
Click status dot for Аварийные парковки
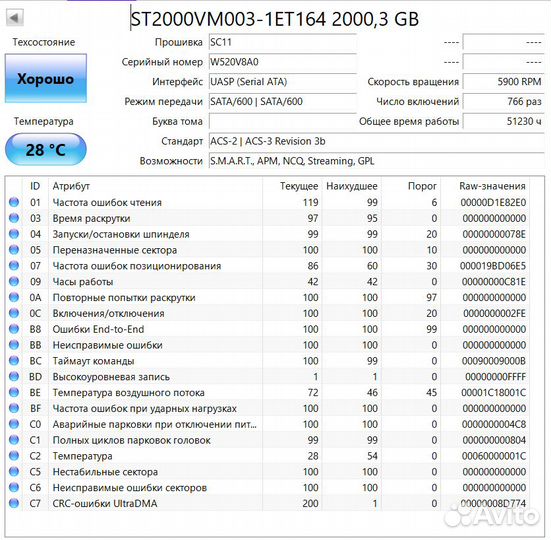point(14,424)
